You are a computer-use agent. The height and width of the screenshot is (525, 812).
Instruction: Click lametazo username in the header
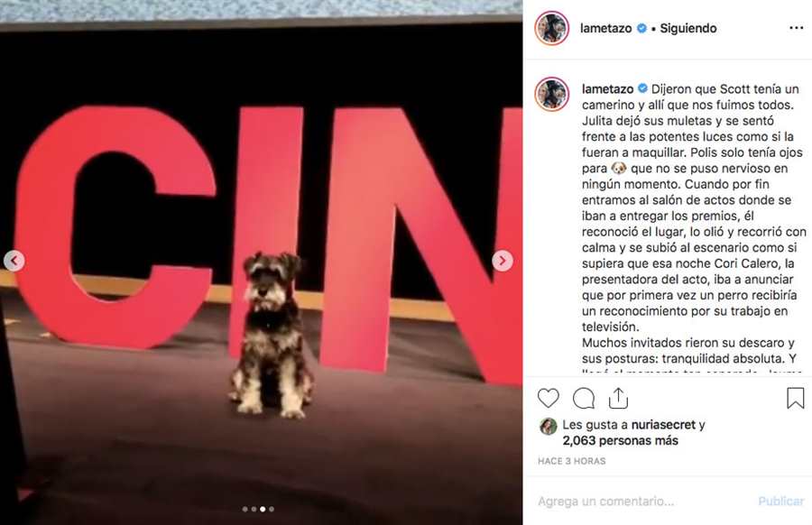(606, 28)
